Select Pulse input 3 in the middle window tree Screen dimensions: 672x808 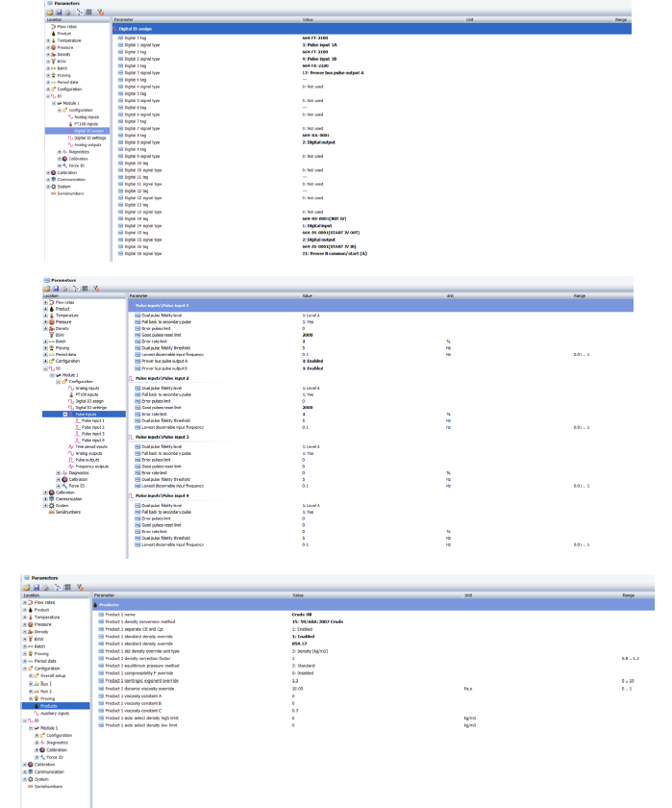92,434
